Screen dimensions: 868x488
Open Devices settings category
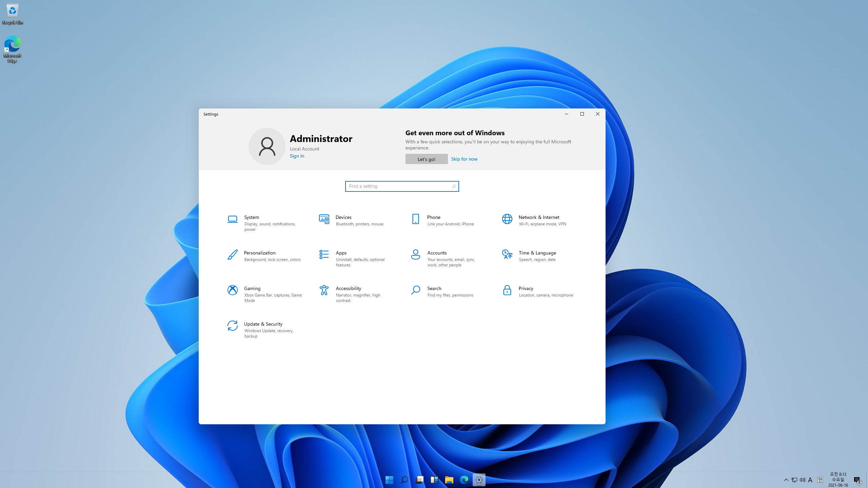(343, 217)
